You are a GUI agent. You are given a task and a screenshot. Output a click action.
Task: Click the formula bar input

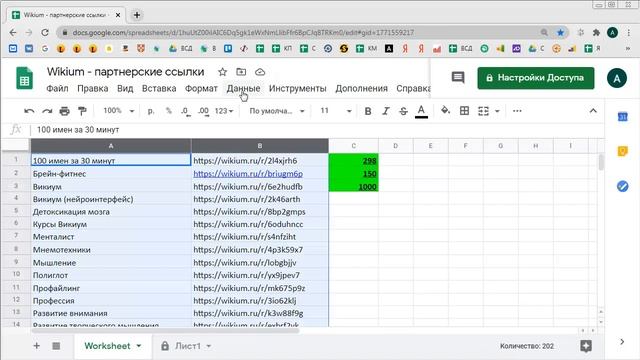[x=318, y=130]
